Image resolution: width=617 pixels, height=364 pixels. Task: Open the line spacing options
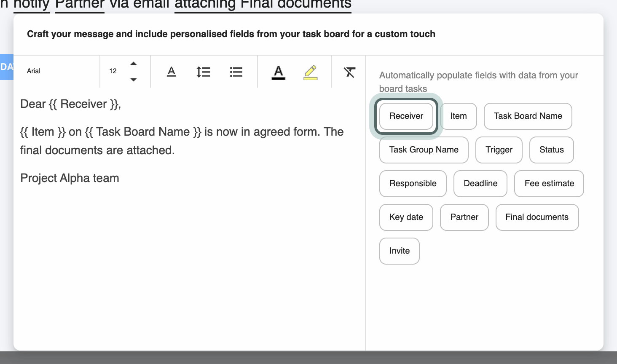204,72
